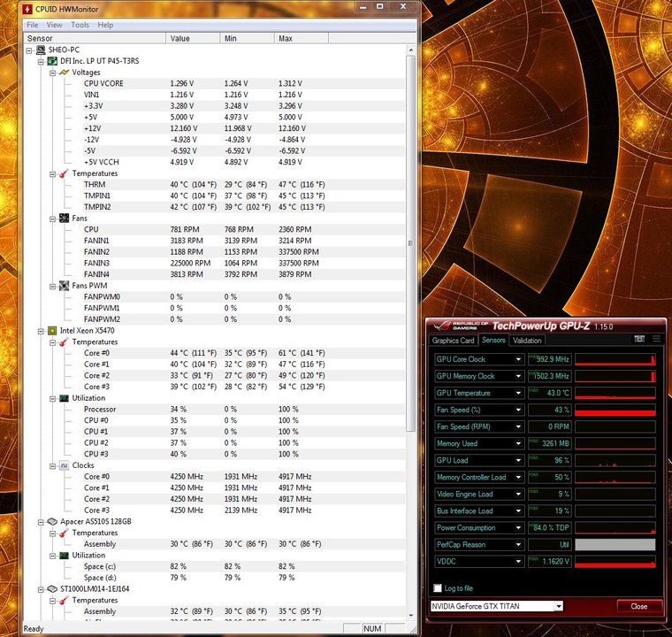The width and height of the screenshot is (672, 637).
Task: Click the Value column header
Action: 193,39
